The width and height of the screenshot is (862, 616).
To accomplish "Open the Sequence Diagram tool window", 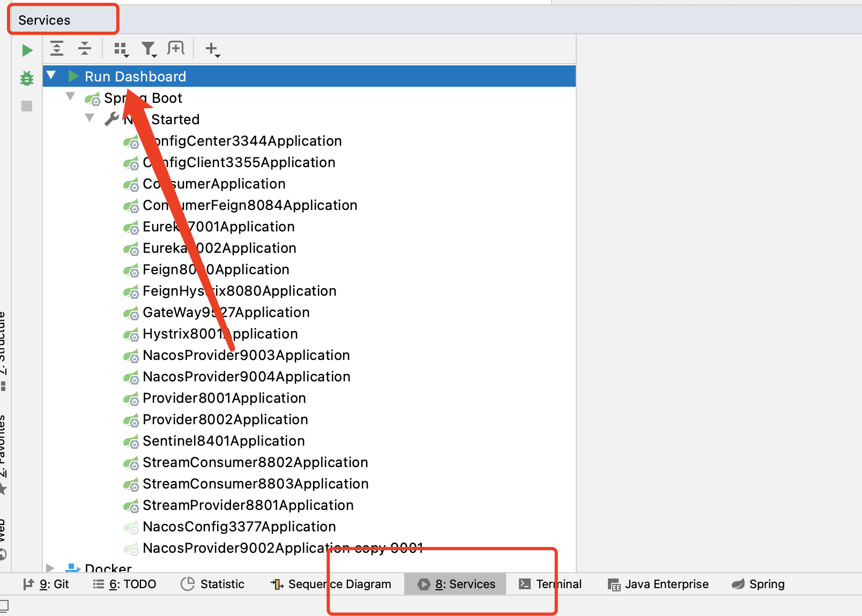I will [x=331, y=584].
